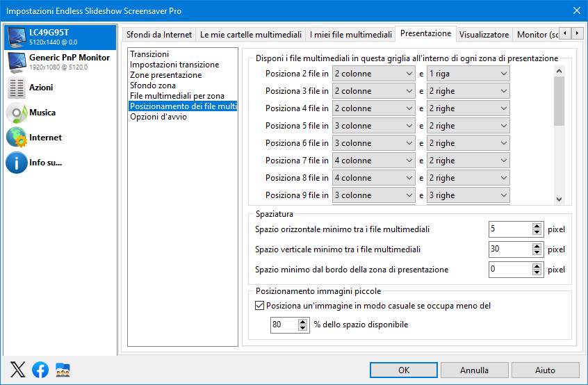The height and width of the screenshot is (385, 588).
Task: Select the Generic PnP Monitor icon
Action: [x=17, y=63]
